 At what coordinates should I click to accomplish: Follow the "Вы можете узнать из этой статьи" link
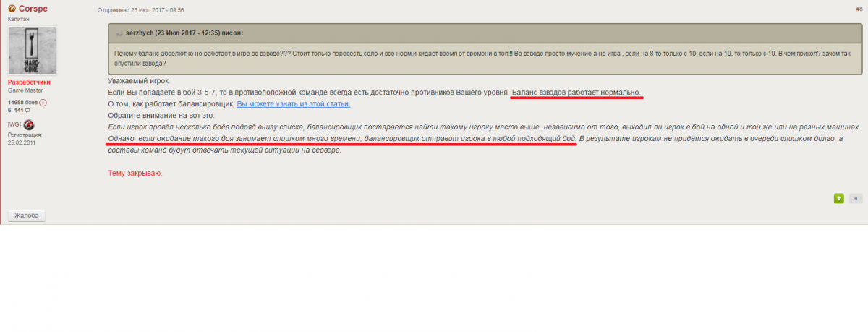(294, 104)
